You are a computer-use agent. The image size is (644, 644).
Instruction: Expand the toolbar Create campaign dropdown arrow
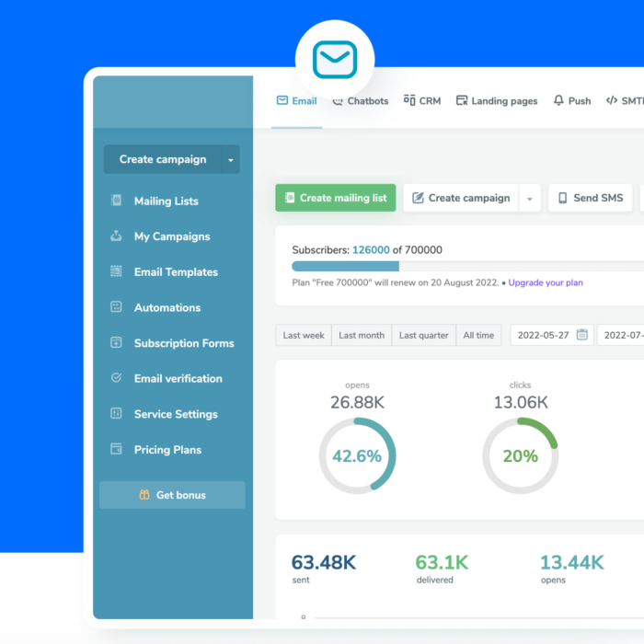point(530,199)
